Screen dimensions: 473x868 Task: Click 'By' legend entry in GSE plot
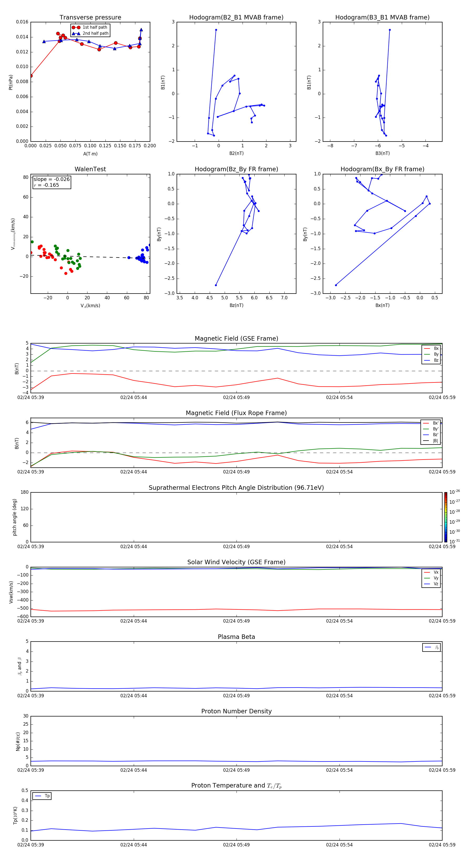(x=431, y=355)
